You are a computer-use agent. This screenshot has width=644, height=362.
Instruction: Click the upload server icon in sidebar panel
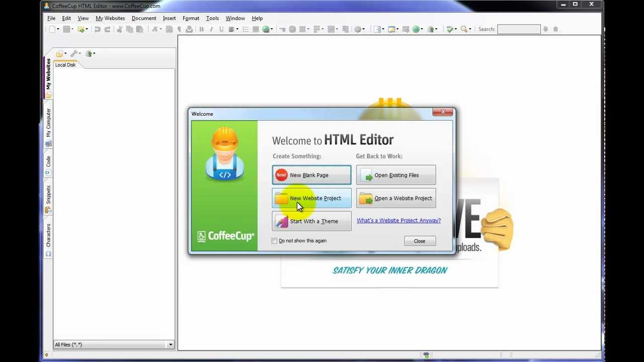(89, 53)
